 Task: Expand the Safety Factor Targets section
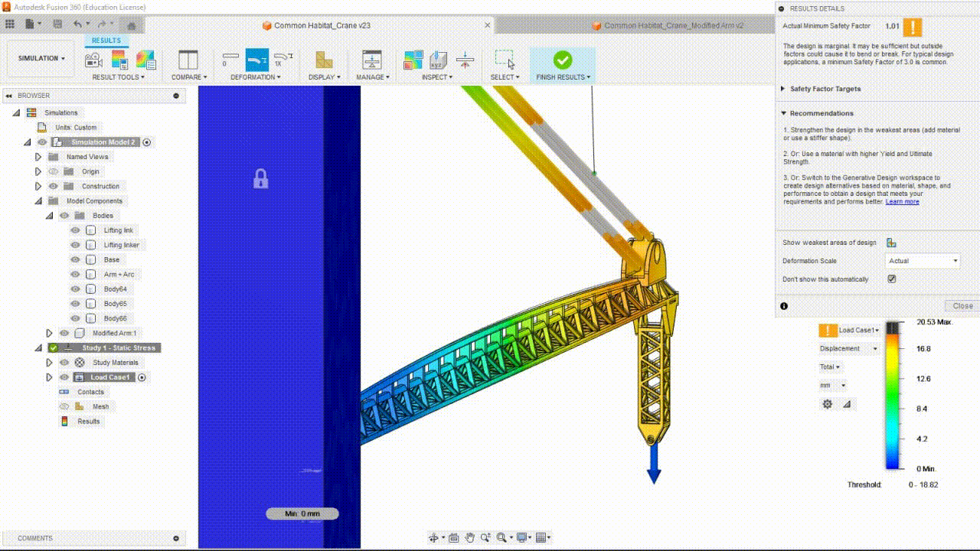click(x=825, y=89)
